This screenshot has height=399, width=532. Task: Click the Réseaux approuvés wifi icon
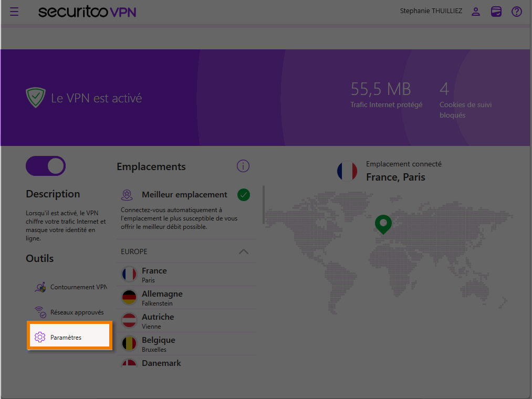(x=40, y=312)
